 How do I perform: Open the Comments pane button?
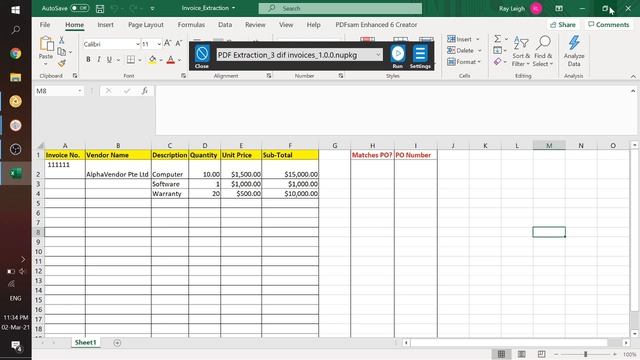click(609, 24)
